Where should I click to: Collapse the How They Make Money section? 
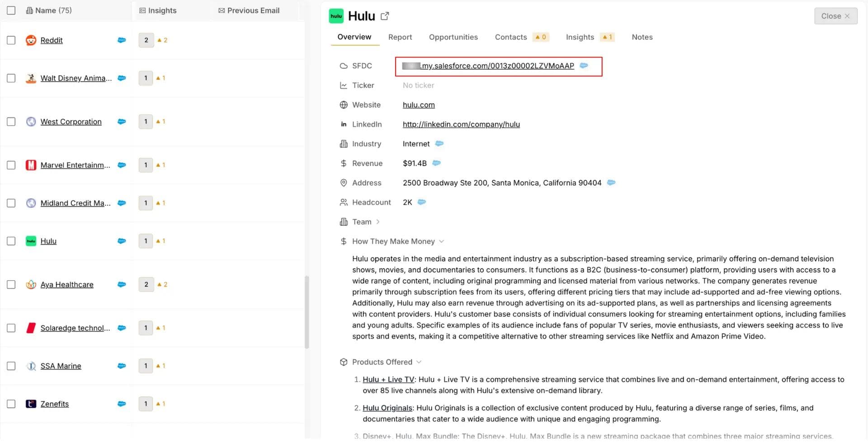click(x=441, y=241)
